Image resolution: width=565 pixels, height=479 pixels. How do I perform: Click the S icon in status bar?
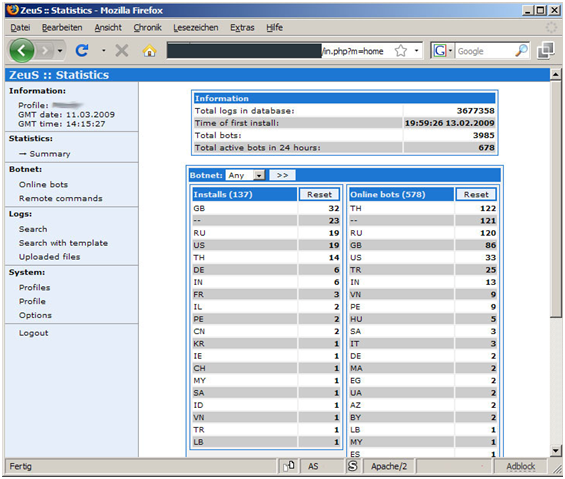pyautogui.click(x=353, y=466)
